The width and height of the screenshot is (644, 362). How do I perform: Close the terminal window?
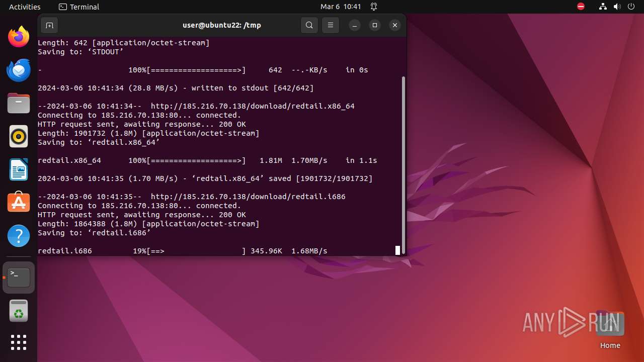tap(395, 25)
